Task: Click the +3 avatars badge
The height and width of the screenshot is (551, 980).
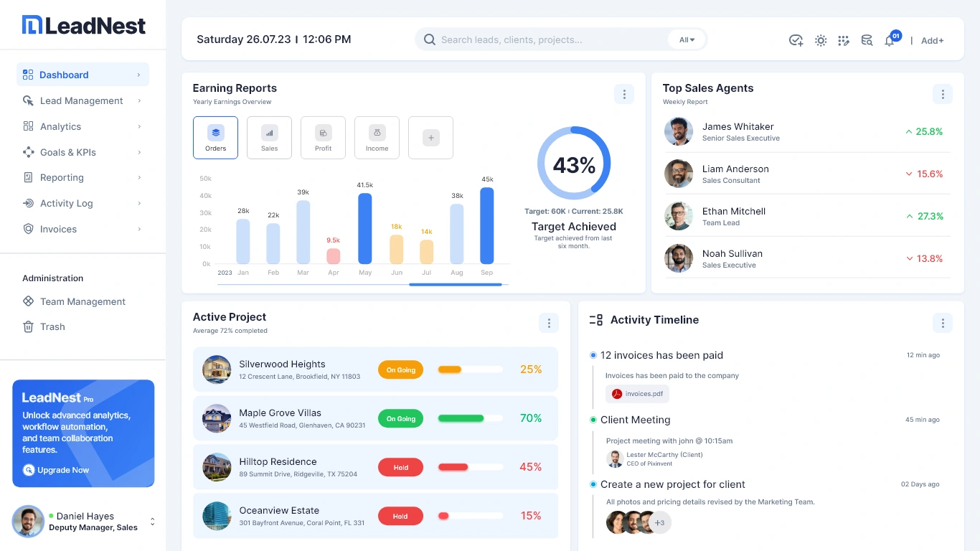Action: 659,522
